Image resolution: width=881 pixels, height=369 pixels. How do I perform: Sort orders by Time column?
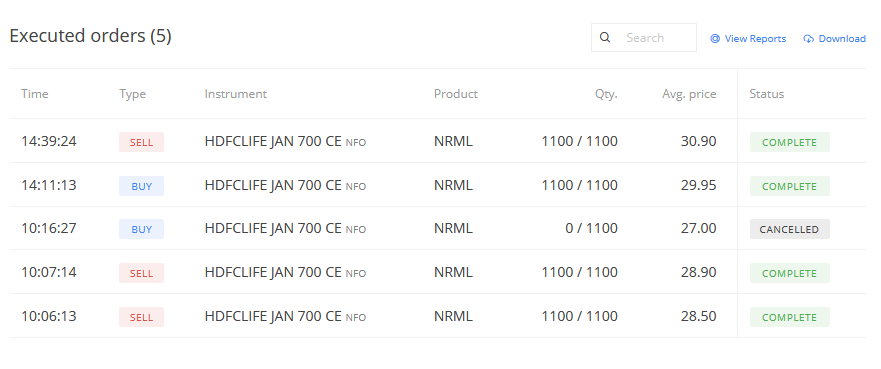35,94
